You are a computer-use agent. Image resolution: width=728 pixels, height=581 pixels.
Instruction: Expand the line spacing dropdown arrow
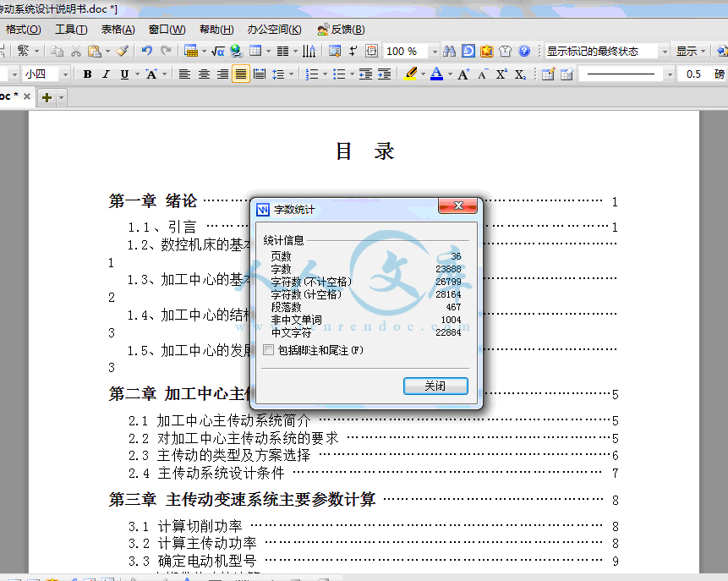(291, 74)
